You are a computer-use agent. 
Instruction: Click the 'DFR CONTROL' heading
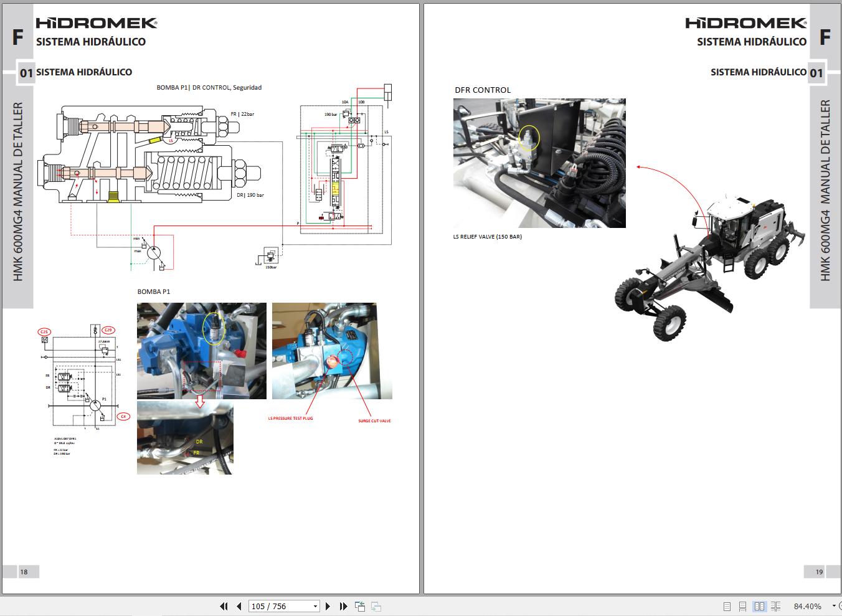483,90
